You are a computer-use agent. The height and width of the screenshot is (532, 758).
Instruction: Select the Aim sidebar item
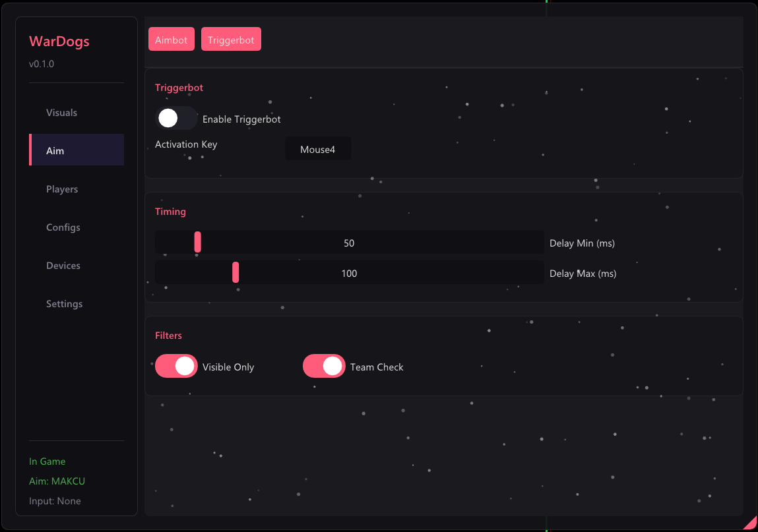pos(77,150)
